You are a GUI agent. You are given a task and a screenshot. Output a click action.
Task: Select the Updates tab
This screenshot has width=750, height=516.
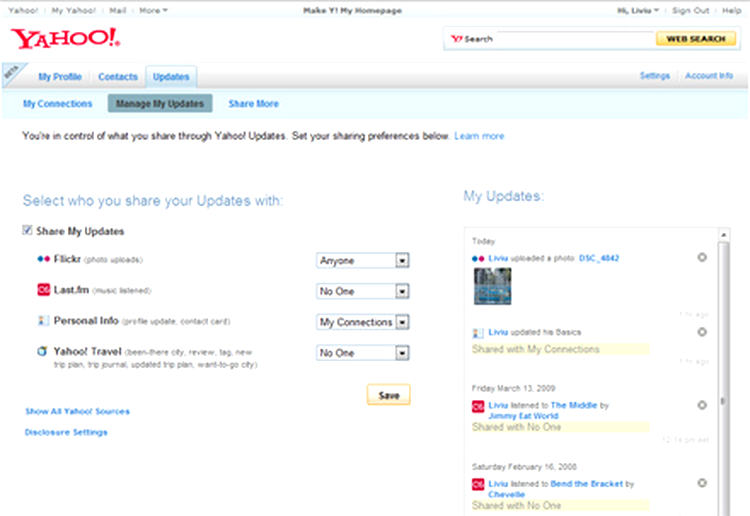tap(171, 77)
